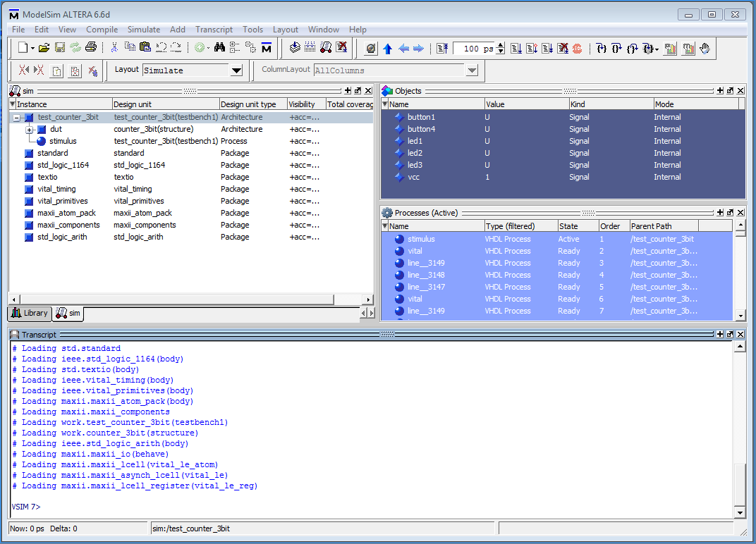
Task: Collapse the test_counter_3bit tree node
Action: click(x=17, y=118)
